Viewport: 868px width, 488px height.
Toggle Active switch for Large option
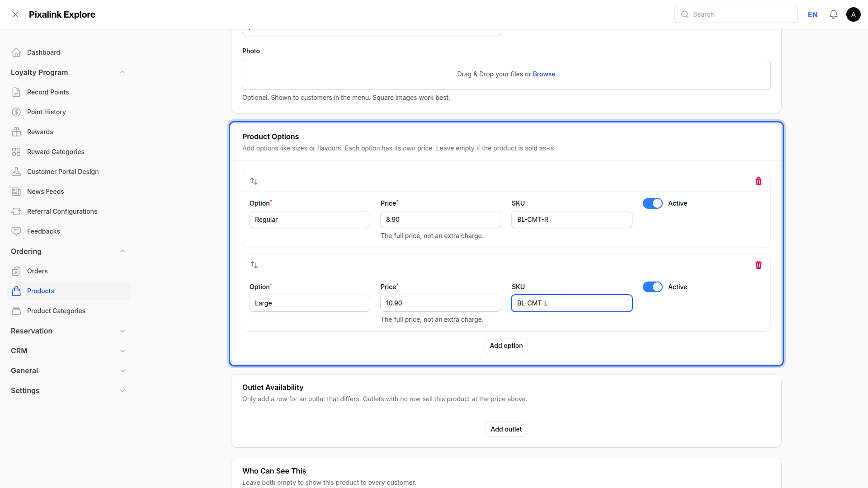pos(653,287)
